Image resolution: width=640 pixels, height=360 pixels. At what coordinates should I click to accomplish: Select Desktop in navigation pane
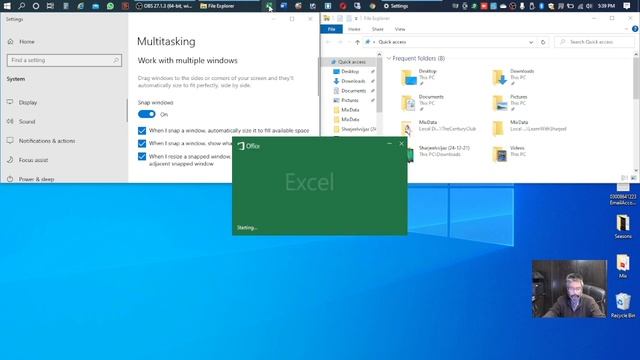tap(350, 71)
